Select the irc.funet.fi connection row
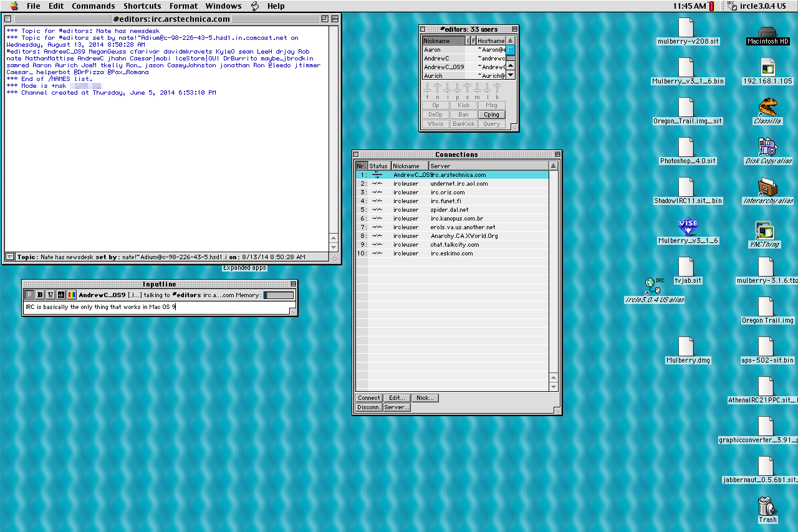Image resolution: width=798 pixels, height=532 pixels. (x=452, y=201)
